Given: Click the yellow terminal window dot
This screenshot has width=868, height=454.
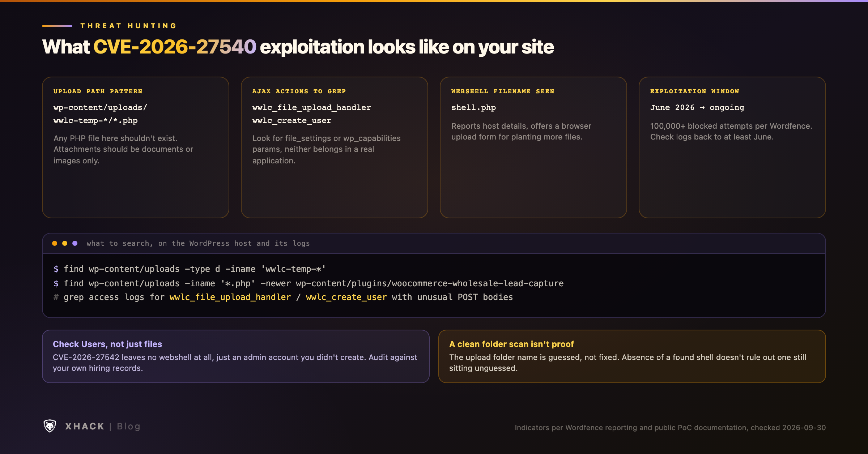Looking at the screenshot, I should coord(65,243).
